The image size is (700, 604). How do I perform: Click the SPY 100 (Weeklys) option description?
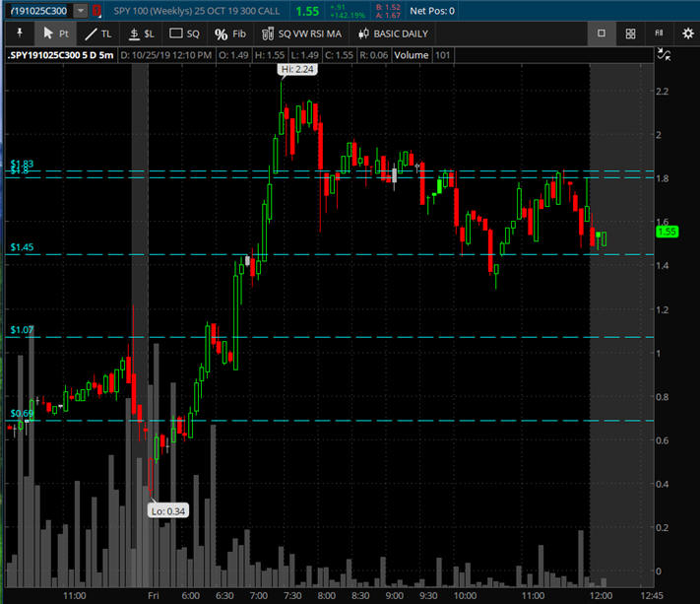[197, 11]
